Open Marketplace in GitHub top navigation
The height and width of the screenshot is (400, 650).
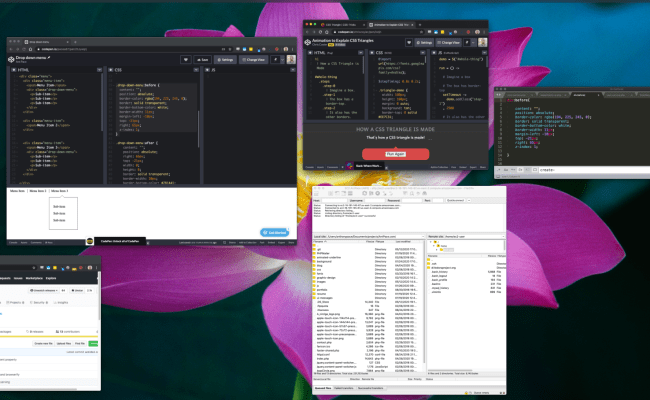pos(34,278)
